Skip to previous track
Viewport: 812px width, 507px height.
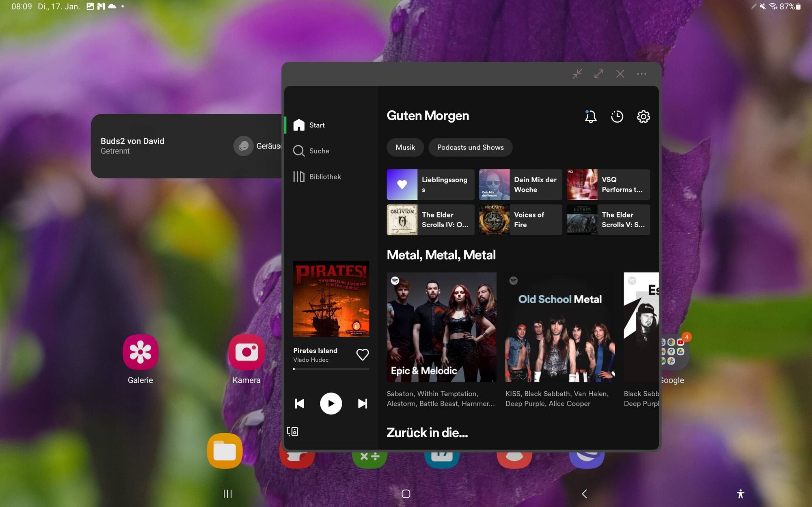300,403
